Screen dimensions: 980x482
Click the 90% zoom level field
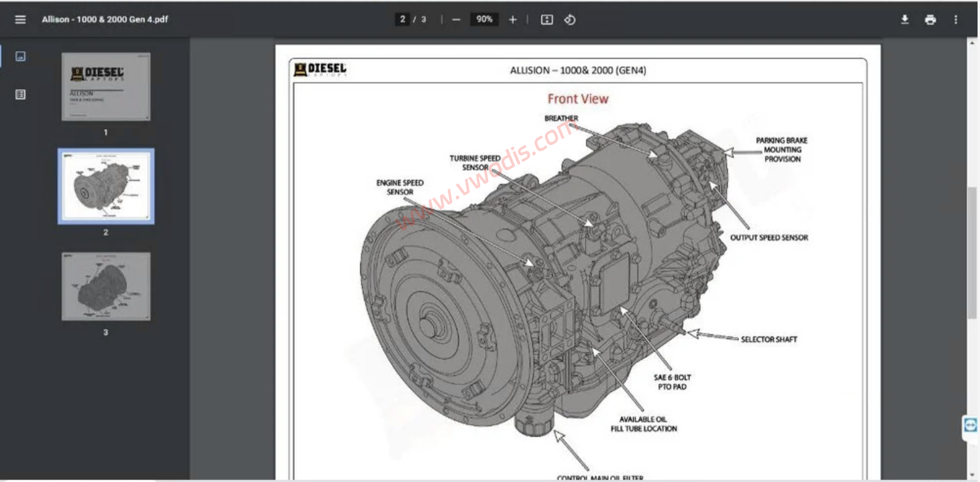(x=484, y=20)
